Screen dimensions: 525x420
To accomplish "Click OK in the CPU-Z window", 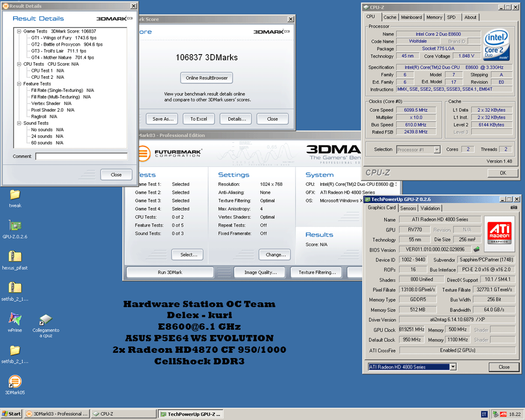I will (503, 173).
